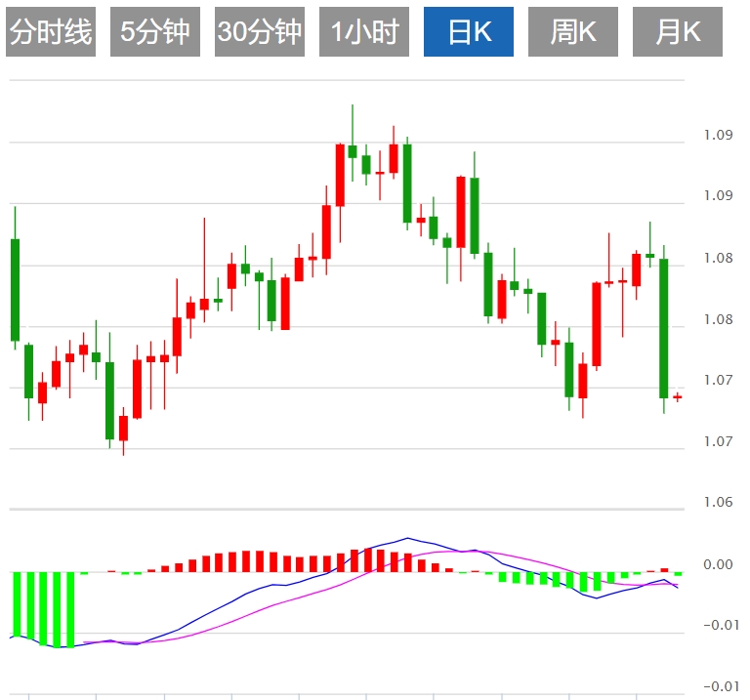Click the highest-wick green candle at peak
Image resolution: width=750 pixels, height=700 pixels.
click(x=353, y=150)
